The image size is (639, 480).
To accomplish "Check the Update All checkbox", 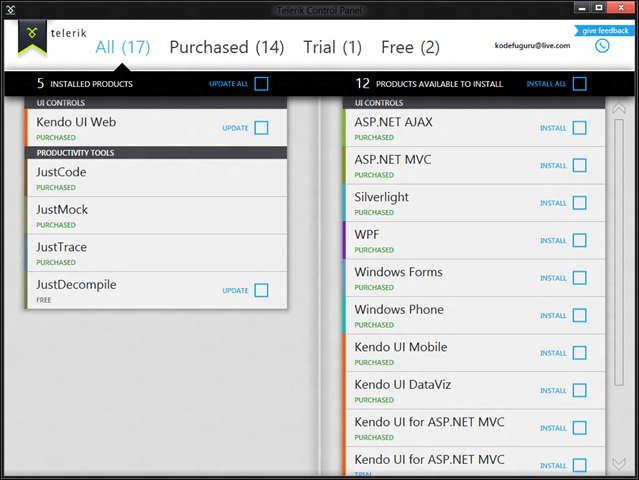I will click(x=261, y=84).
